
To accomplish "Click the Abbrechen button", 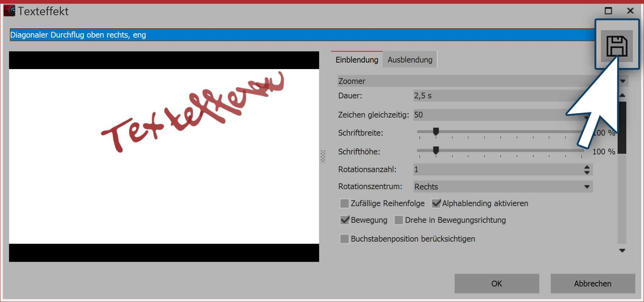I will coord(593,284).
